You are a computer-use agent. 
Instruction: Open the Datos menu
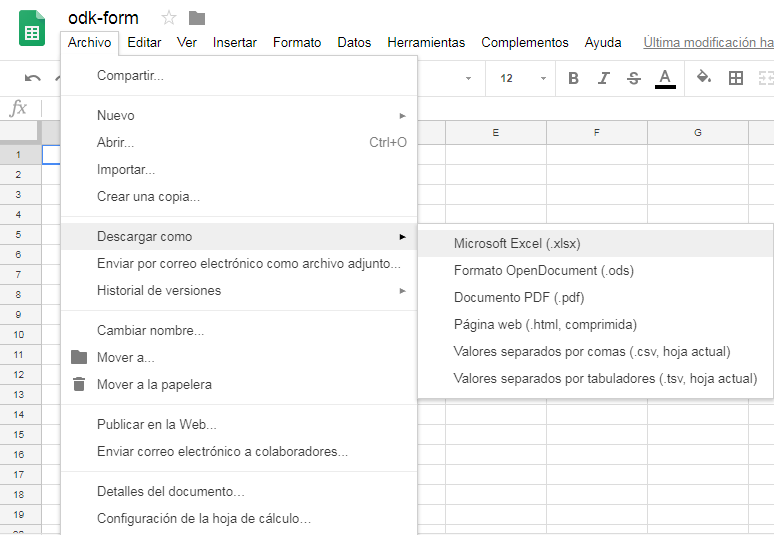pos(354,42)
